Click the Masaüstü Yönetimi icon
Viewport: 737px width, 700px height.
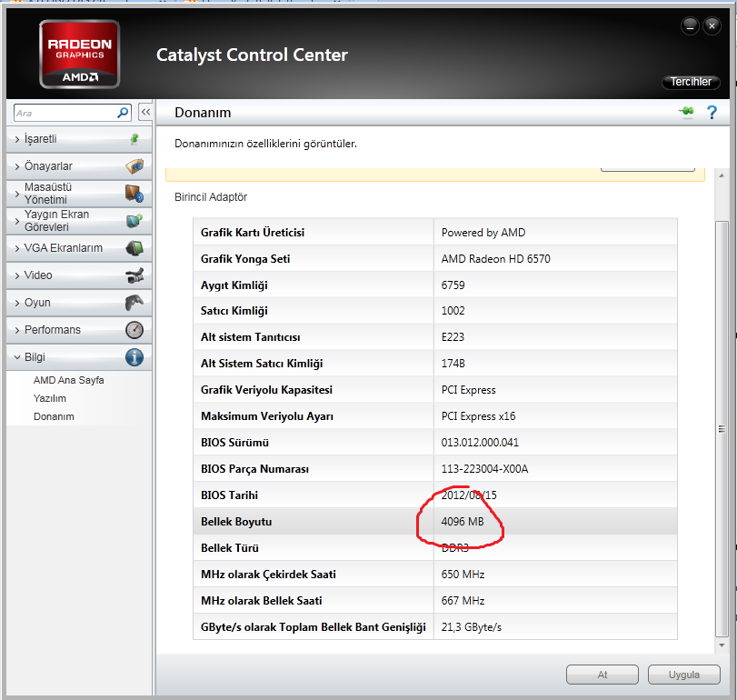pos(134,194)
